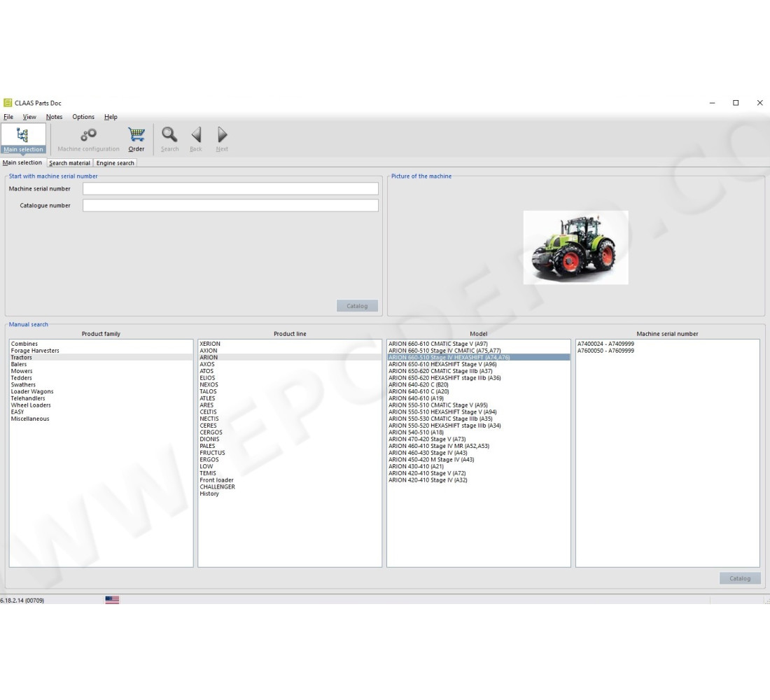This screenshot has height=700, width=770.
Task: Open the Options menu
Action: pos(83,117)
